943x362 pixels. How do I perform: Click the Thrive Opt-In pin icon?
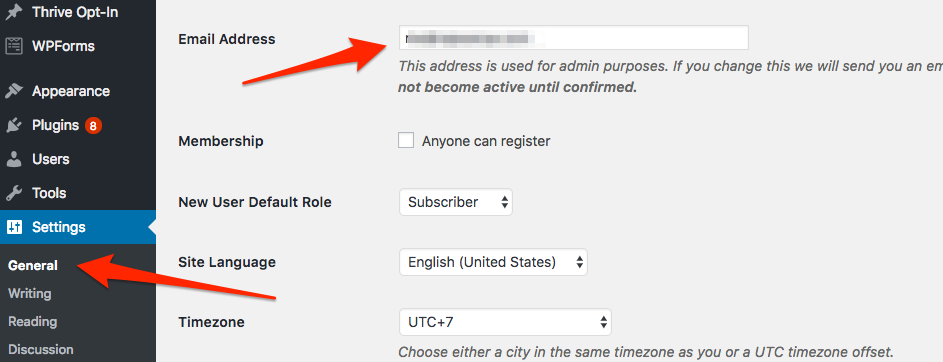[x=14, y=11]
